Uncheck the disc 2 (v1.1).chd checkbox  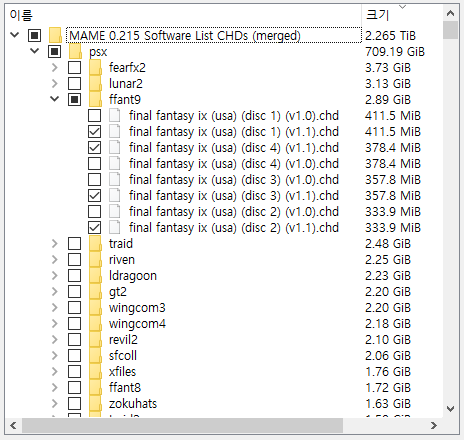(x=94, y=227)
